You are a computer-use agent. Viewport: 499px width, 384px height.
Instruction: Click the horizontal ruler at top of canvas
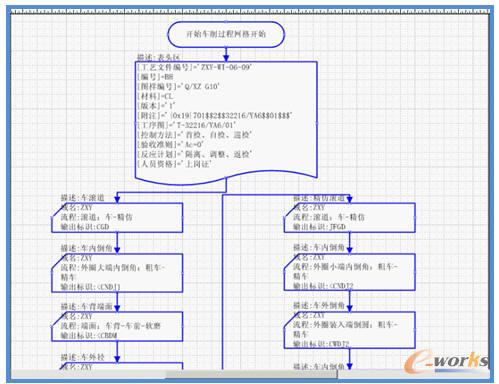click(250, 12)
